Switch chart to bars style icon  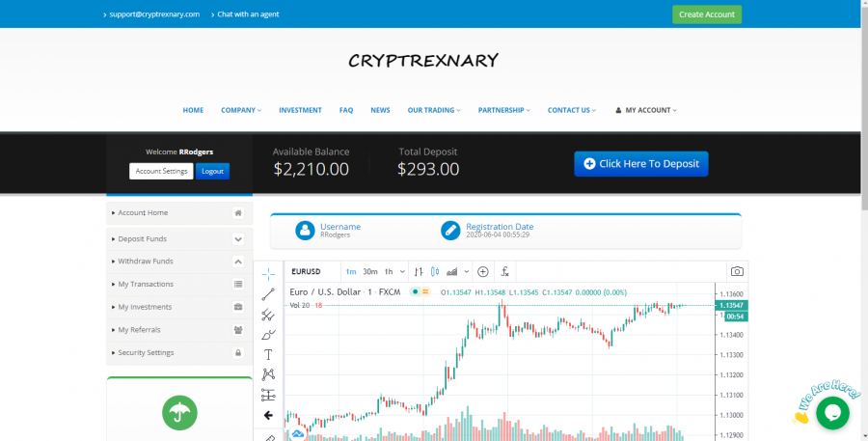(419, 271)
